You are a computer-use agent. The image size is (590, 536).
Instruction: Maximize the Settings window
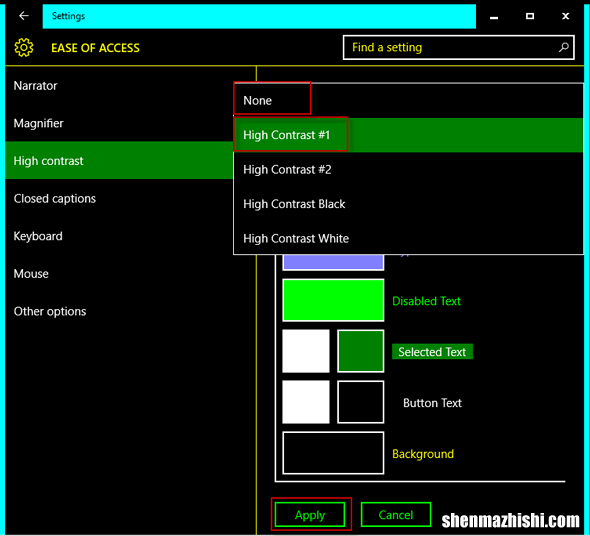click(530, 16)
